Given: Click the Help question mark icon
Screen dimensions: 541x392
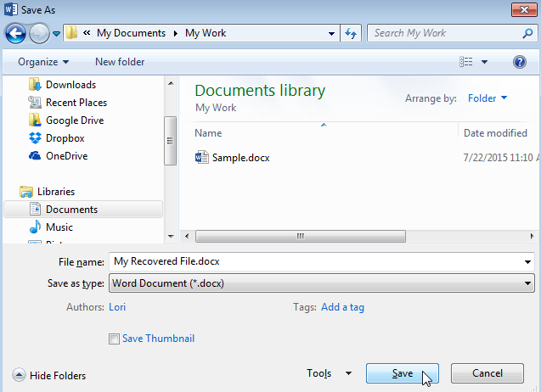Looking at the screenshot, I should pyautogui.click(x=520, y=62).
